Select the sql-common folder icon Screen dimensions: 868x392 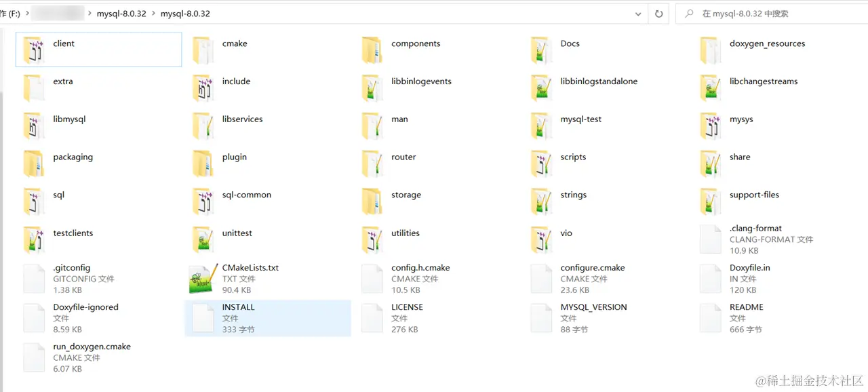[203, 202]
